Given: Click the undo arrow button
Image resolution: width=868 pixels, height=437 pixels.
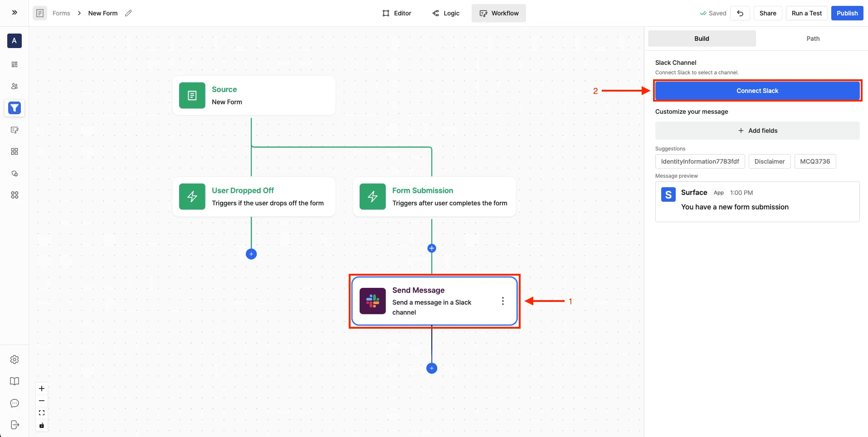Looking at the screenshot, I should click(740, 13).
